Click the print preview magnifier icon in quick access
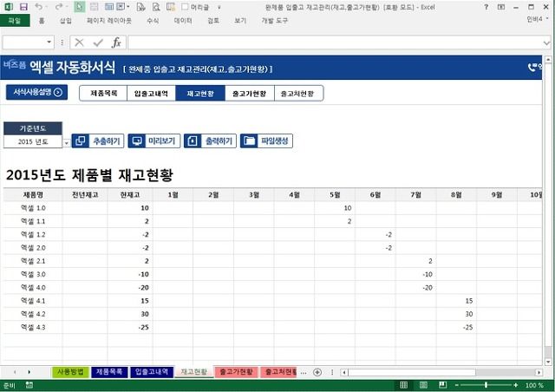 [x=156, y=7]
